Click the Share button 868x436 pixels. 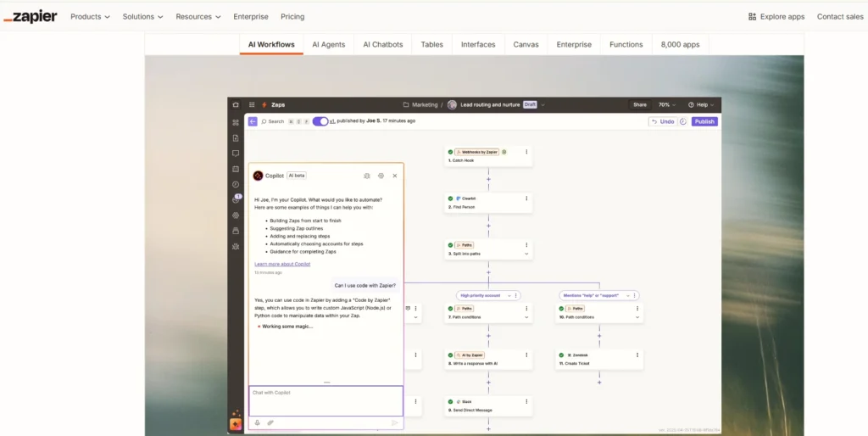tap(640, 104)
